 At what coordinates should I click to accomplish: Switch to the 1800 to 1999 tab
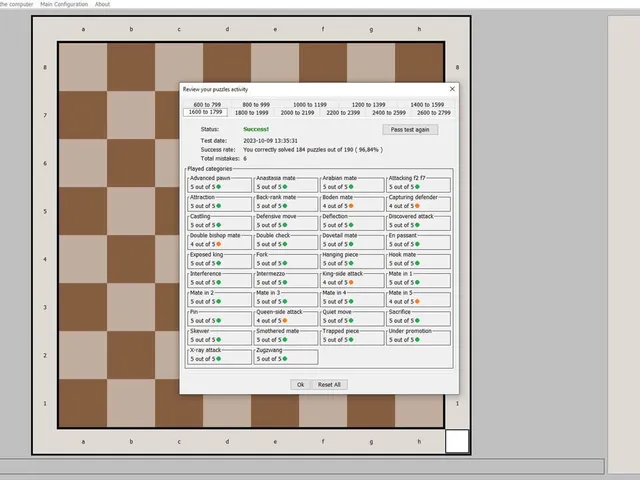[x=251, y=113]
